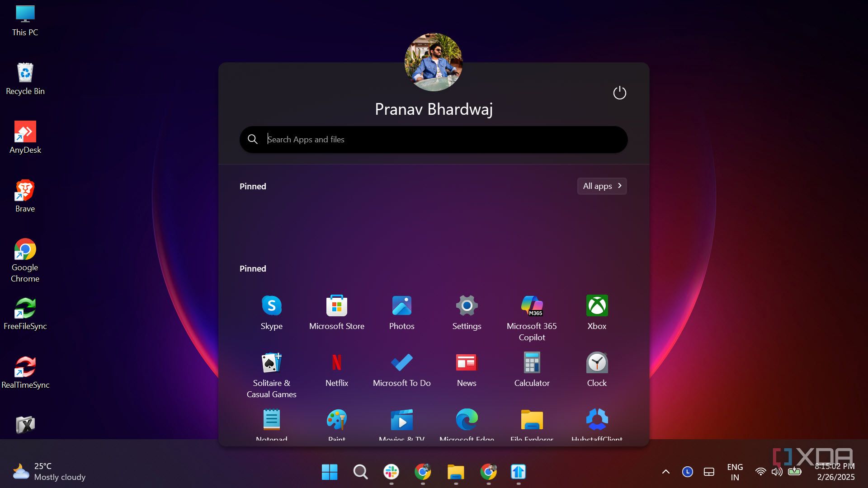Open Settings from the Start menu
The height and width of the screenshot is (488, 868).
click(467, 312)
